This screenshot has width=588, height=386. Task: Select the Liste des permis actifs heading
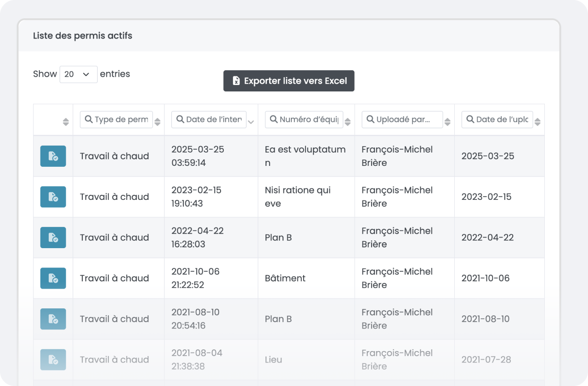[x=83, y=35]
